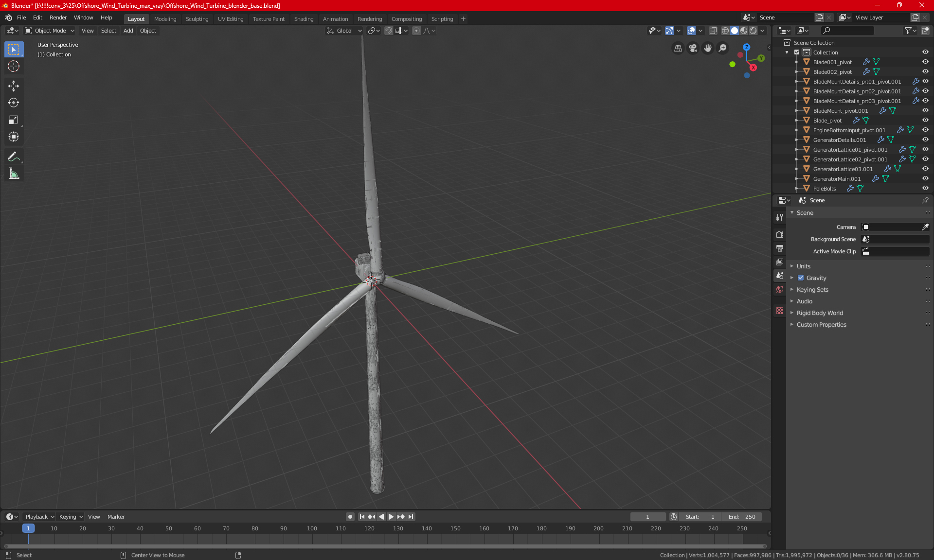The image size is (934, 560).
Task: Click the timeline horizontal scrollbar
Action: click(x=384, y=546)
